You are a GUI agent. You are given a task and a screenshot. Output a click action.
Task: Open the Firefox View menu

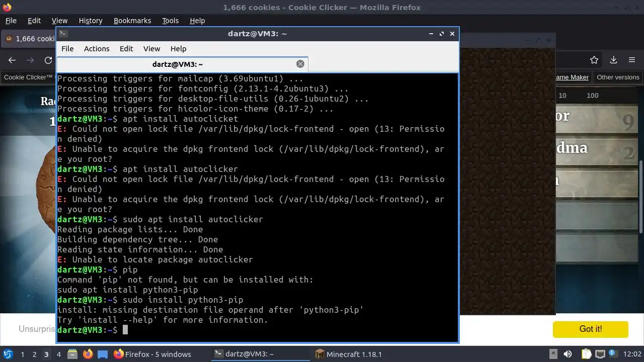(59, 21)
